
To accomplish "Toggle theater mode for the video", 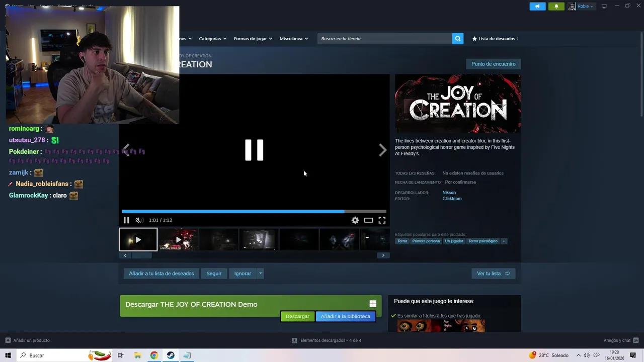I will pos(369,220).
